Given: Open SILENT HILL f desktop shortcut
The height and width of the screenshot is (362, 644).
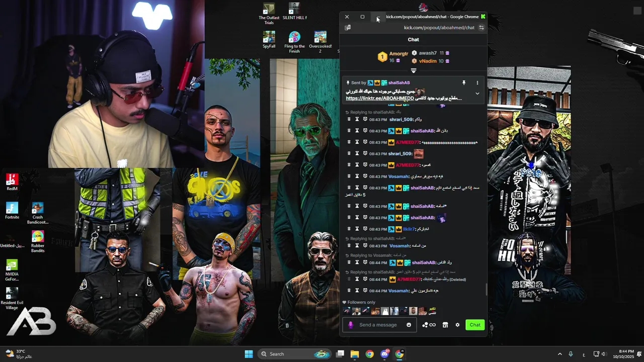Looking at the screenshot, I should [x=294, y=12].
